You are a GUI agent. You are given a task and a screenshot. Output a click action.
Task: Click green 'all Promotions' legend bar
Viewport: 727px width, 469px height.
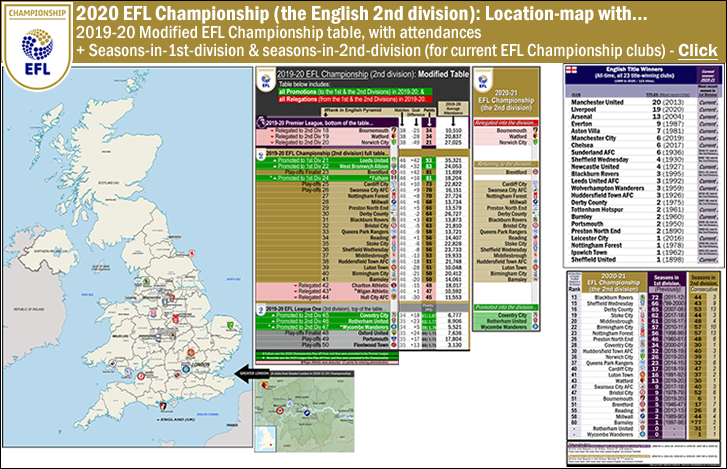click(x=355, y=92)
